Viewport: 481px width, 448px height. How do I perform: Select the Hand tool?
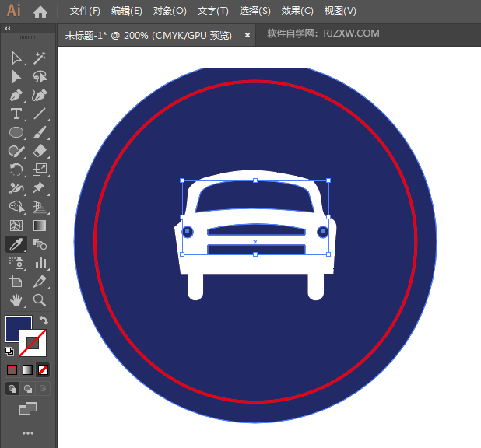pyautogui.click(x=16, y=299)
